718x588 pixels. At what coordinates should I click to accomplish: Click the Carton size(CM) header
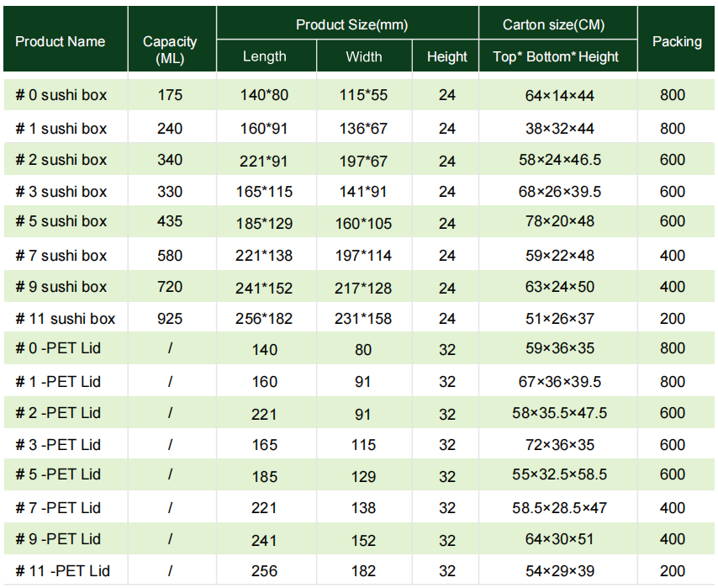click(553, 25)
